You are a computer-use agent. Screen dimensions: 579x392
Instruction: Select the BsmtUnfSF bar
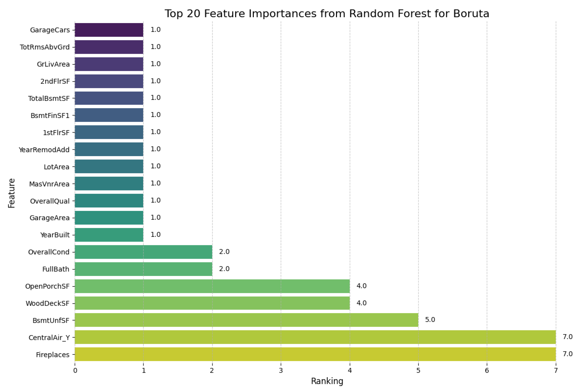pyautogui.click(x=246, y=320)
